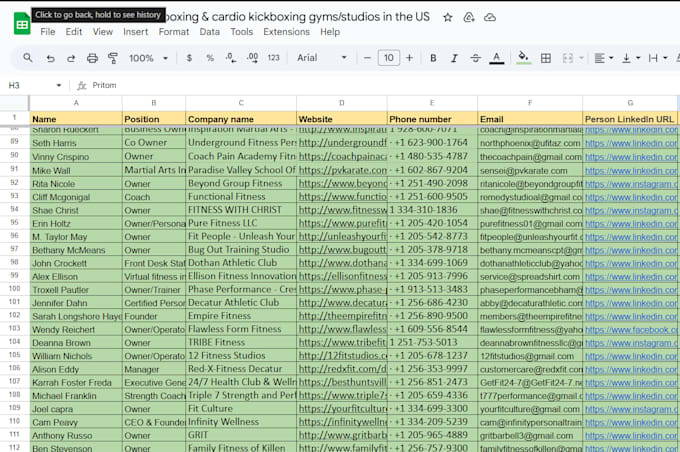Open the View menu
The width and height of the screenshot is (680, 452).
click(x=103, y=32)
